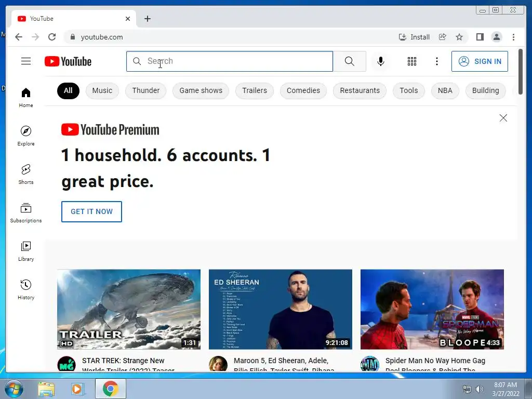
Task: Open volume control in system tray
Action: tap(479, 389)
